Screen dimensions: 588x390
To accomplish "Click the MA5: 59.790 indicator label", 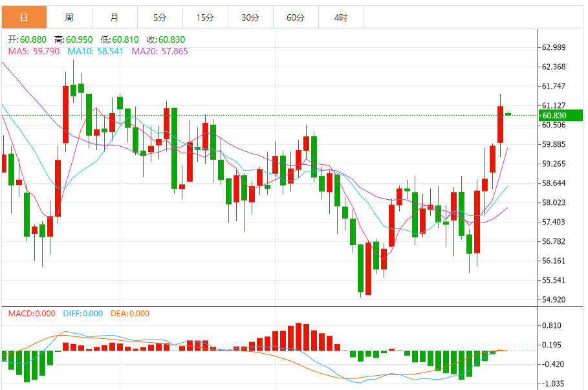I will pos(34,51).
